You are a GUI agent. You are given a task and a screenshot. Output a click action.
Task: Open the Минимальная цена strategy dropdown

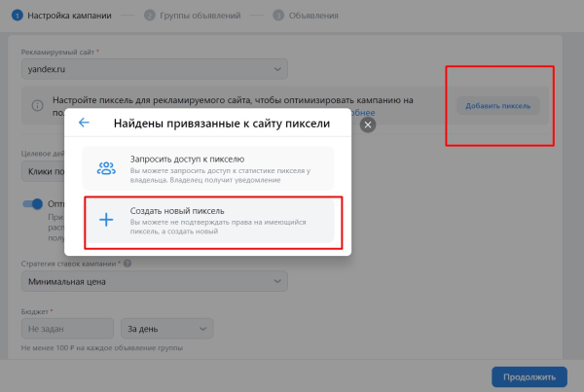[154, 282]
